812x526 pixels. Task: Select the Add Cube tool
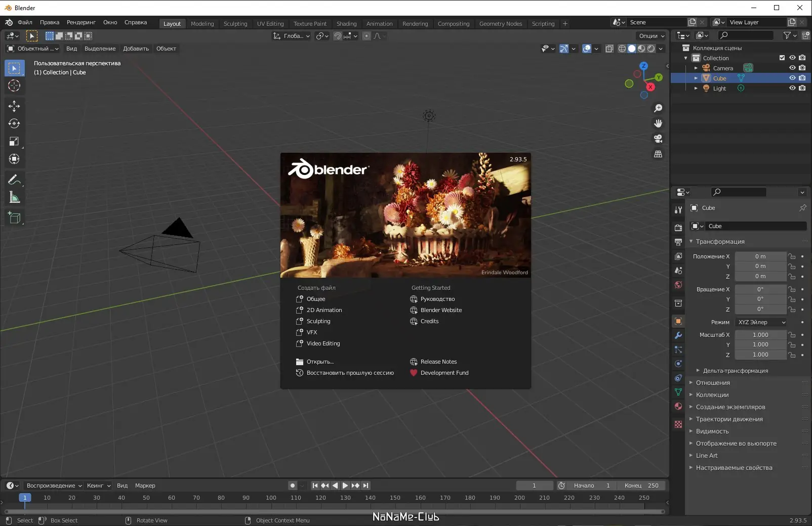(x=14, y=218)
